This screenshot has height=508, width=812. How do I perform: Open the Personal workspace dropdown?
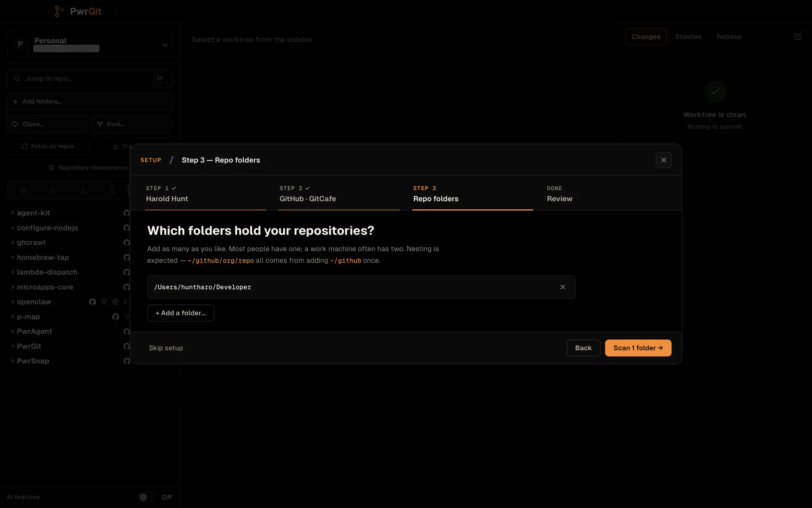click(90, 44)
